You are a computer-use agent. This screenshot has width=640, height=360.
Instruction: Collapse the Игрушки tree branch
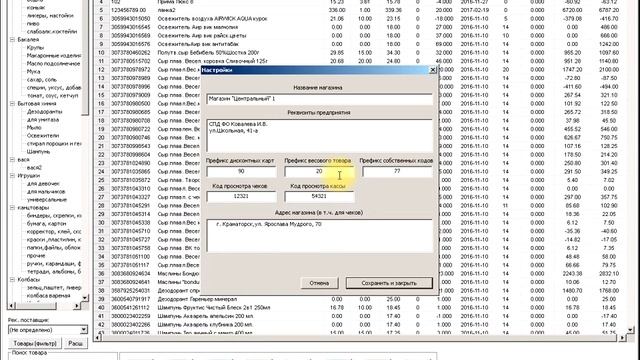point(12,176)
